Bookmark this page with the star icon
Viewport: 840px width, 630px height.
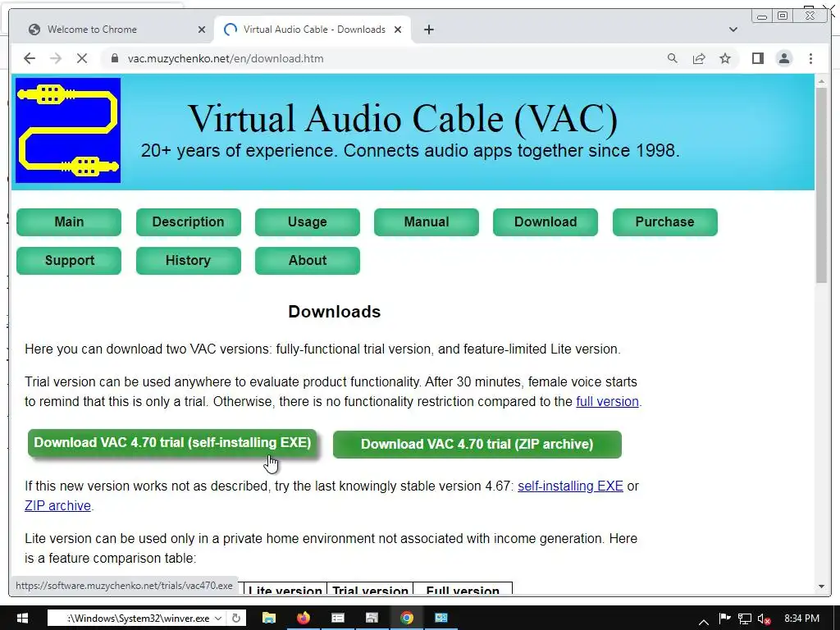point(725,58)
